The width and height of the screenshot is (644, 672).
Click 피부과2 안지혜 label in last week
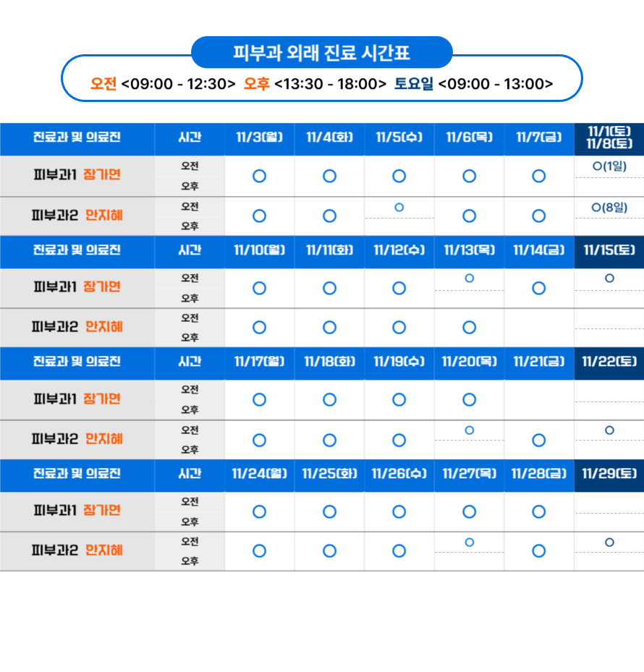pos(77,550)
